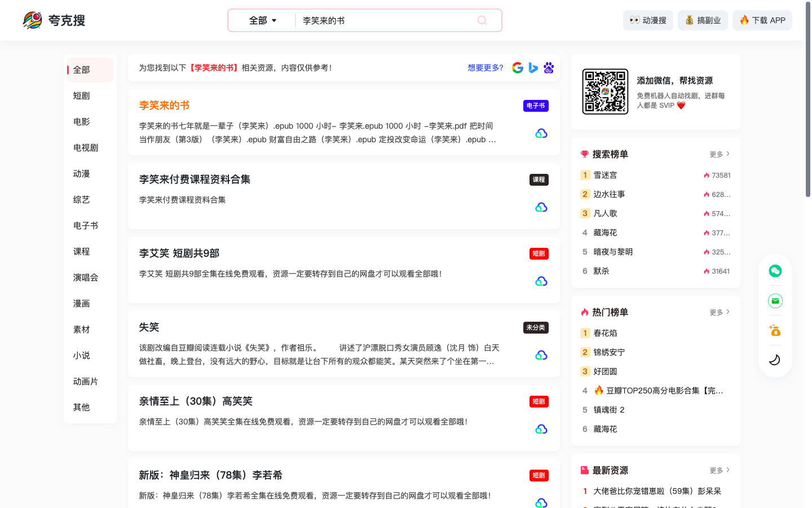Open 雪迷宫 in search ranking
The width and height of the screenshot is (812, 508).
pyautogui.click(x=605, y=175)
